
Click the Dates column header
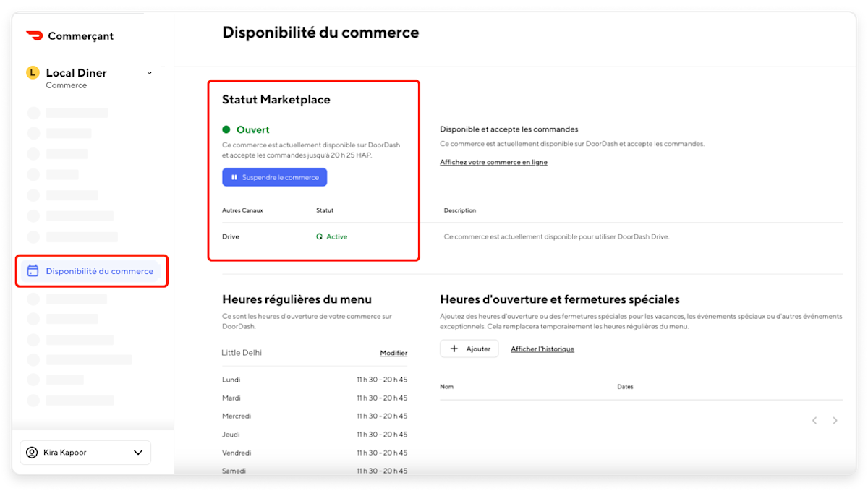(x=625, y=387)
